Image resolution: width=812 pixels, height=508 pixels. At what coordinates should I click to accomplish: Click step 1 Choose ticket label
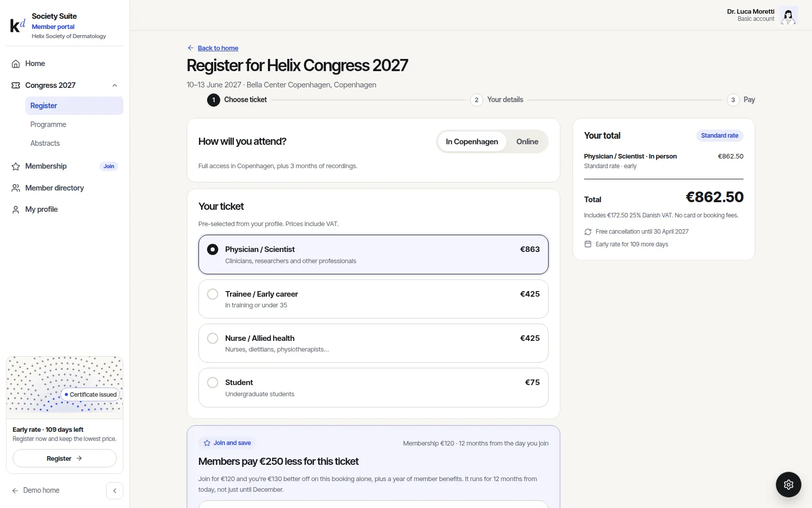(x=246, y=100)
